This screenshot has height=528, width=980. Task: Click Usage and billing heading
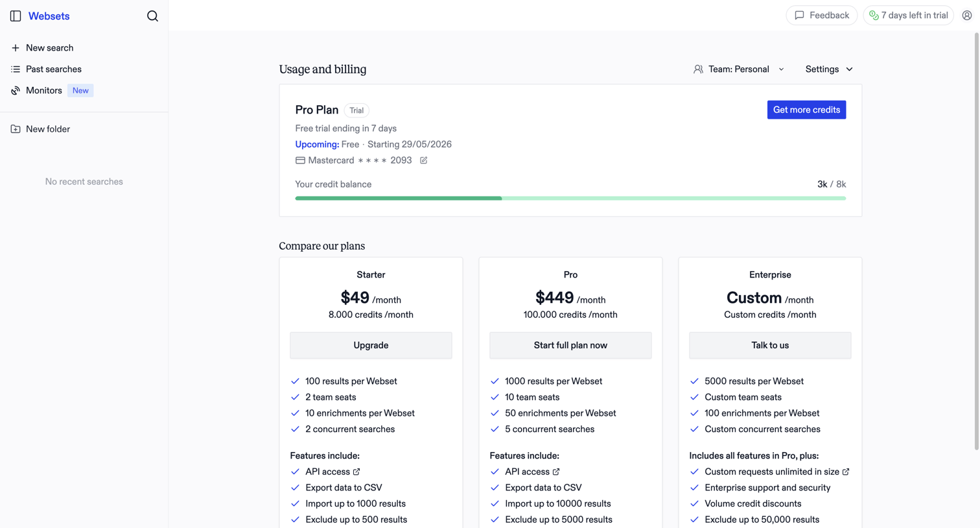click(323, 69)
